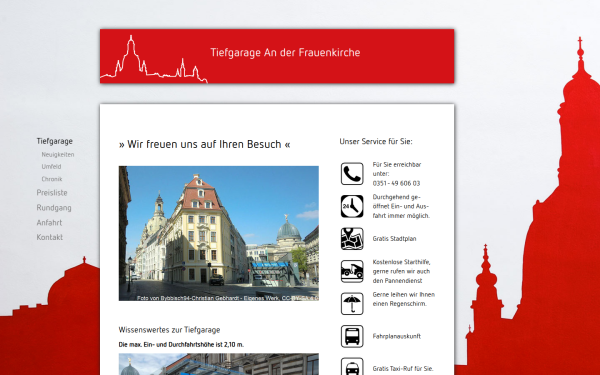The width and height of the screenshot is (600, 375).
Task: Click the photo credit caption text
Action: 228,298
